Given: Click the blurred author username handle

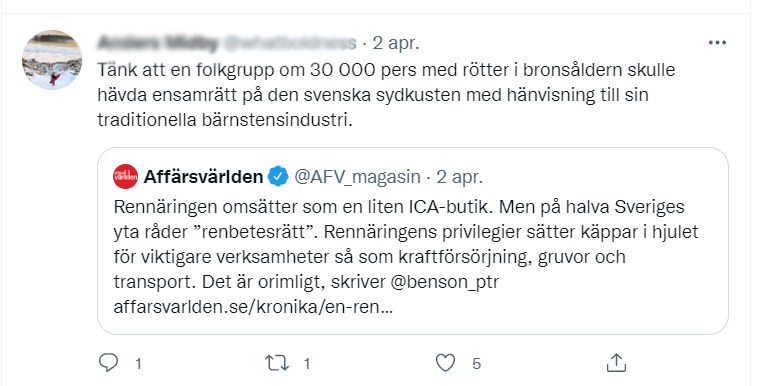Looking at the screenshot, I should (x=290, y=43).
